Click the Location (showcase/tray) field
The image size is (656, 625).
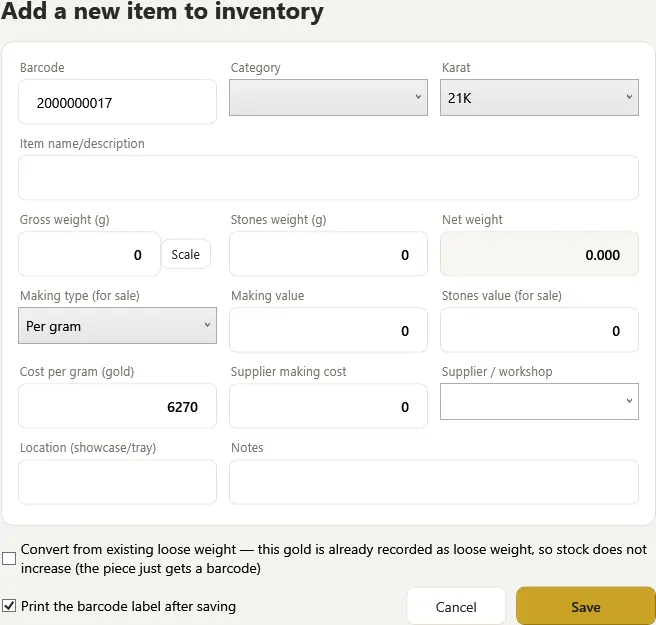(x=117, y=482)
